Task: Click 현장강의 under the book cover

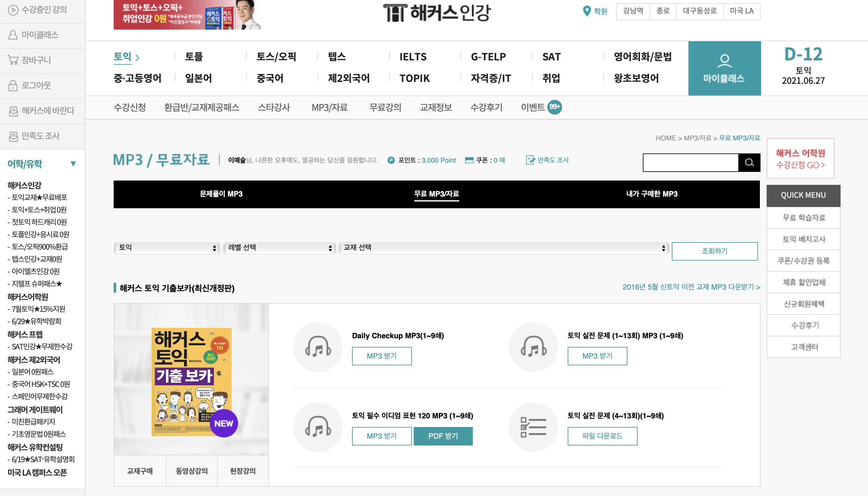Action: point(243,471)
